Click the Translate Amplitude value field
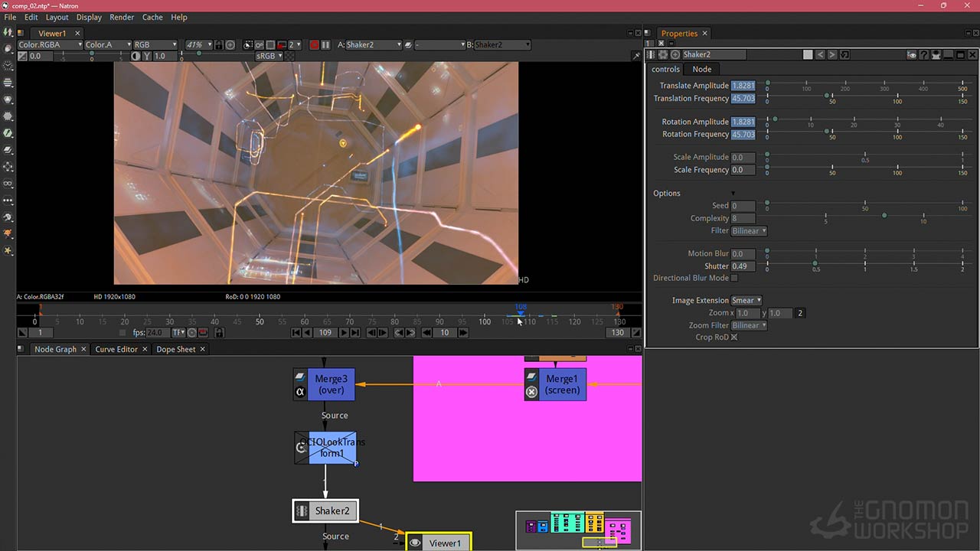The image size is (980, 551). [x=743, y=86]
